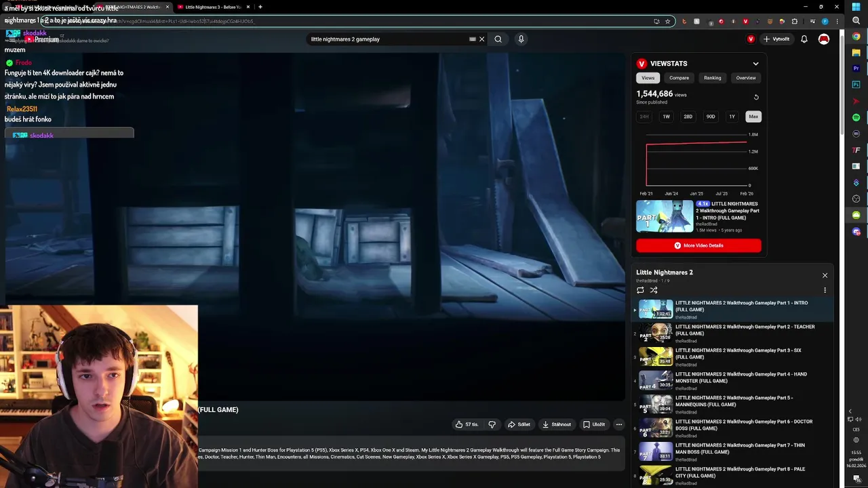Set chart range to 28D
Image resolution: width=868 pixels, height=488 pixels.
click(688, 117)
